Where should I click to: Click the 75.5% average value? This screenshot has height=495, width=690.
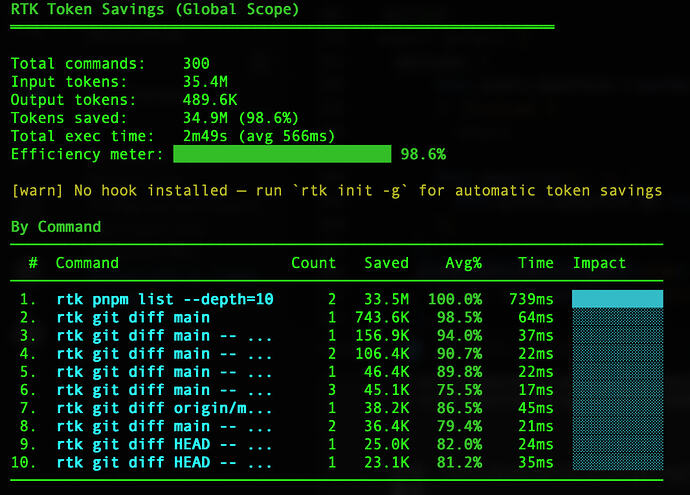[x=459, y=390]
